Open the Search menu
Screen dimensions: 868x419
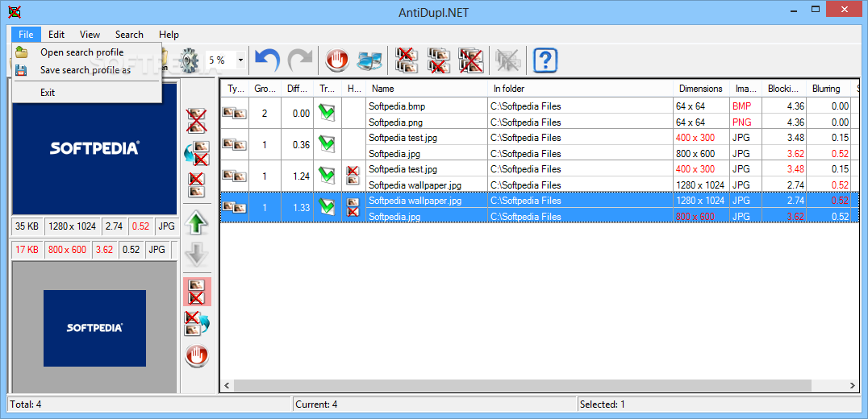(129, 35)
